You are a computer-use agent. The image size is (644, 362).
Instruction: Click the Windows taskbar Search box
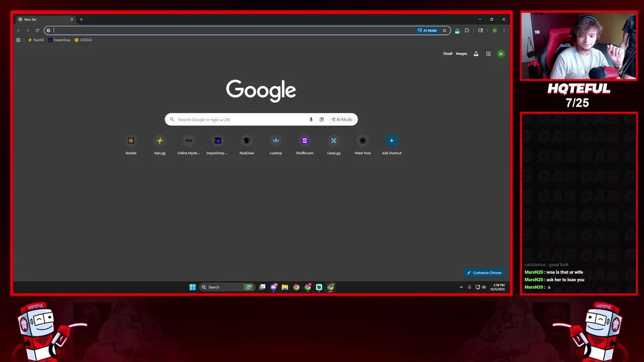[226, 287]
